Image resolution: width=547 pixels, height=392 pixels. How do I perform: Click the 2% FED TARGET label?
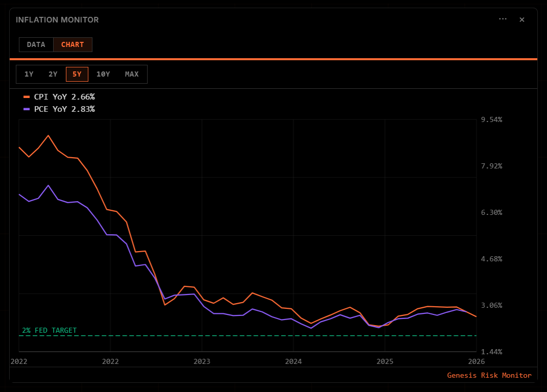click(49, 330)
